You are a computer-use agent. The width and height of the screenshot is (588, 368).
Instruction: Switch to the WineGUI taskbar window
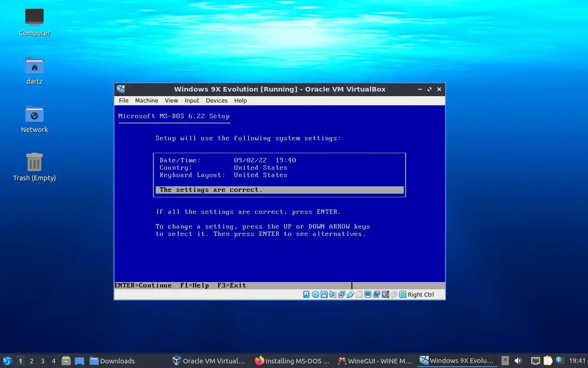coord(375,361)
